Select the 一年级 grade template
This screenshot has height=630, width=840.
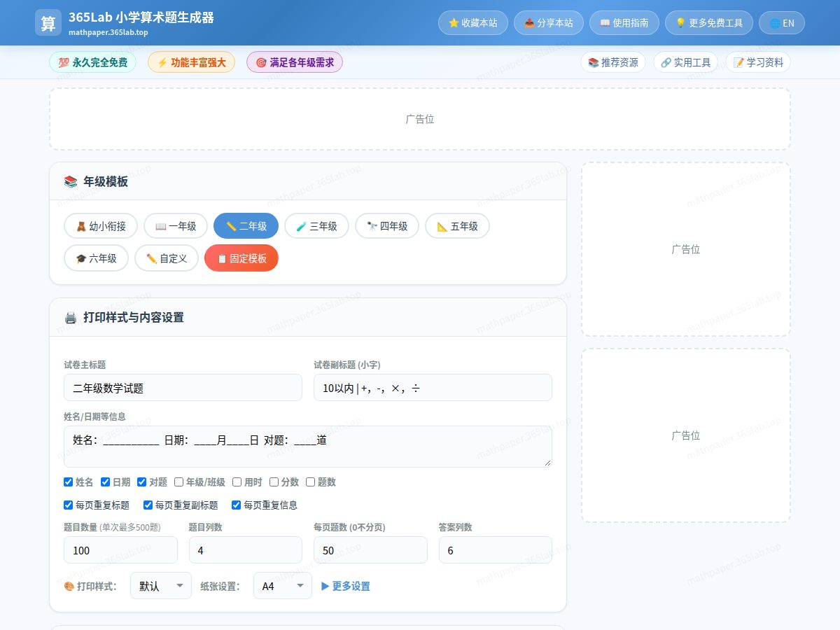coord(176,226)
